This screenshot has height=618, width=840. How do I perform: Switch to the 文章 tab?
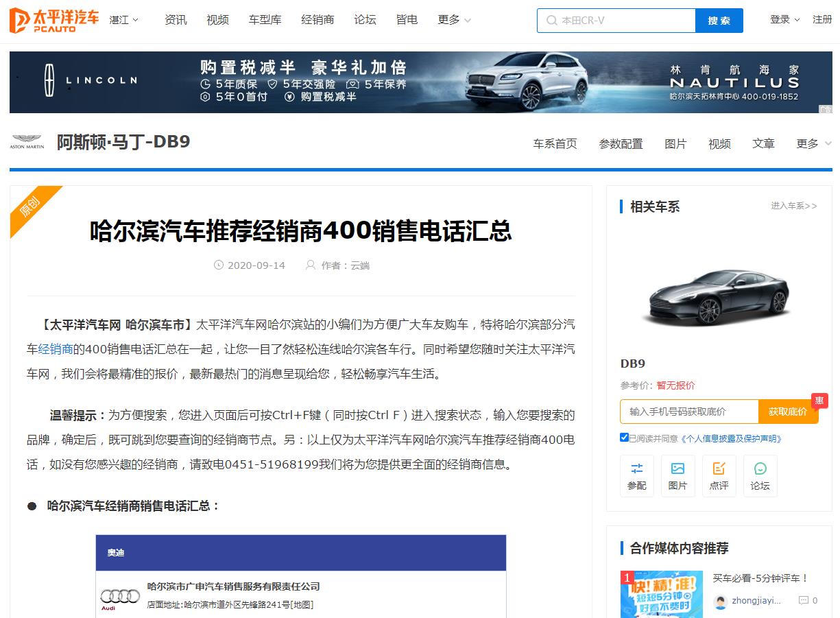tap(763, 143)
